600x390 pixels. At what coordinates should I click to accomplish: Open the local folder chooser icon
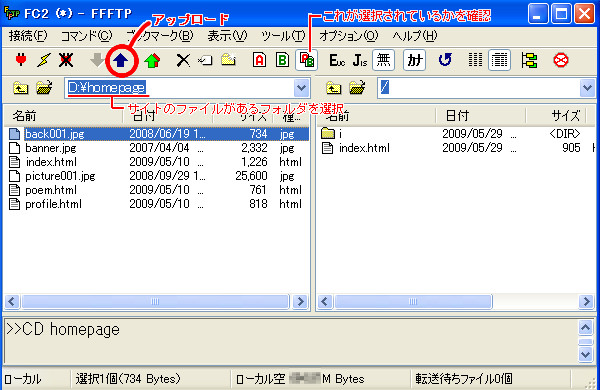click(44, 88)
